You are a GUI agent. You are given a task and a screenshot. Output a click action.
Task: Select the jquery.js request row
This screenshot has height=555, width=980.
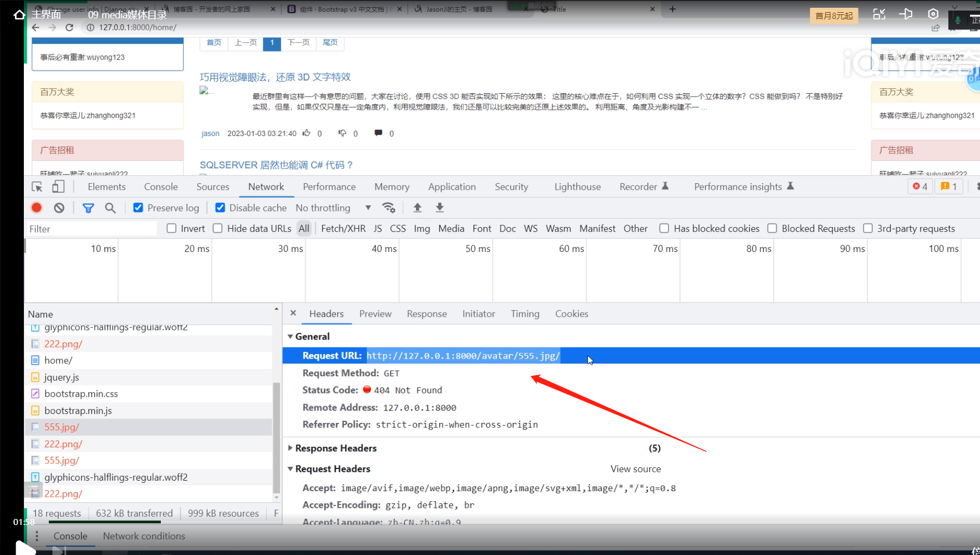click(x=149, y=377)
